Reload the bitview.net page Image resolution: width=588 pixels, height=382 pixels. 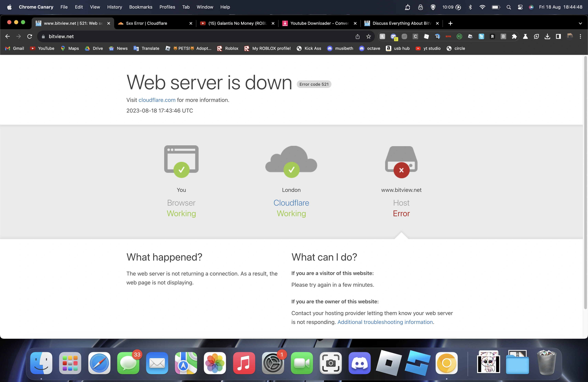[30, 36]
